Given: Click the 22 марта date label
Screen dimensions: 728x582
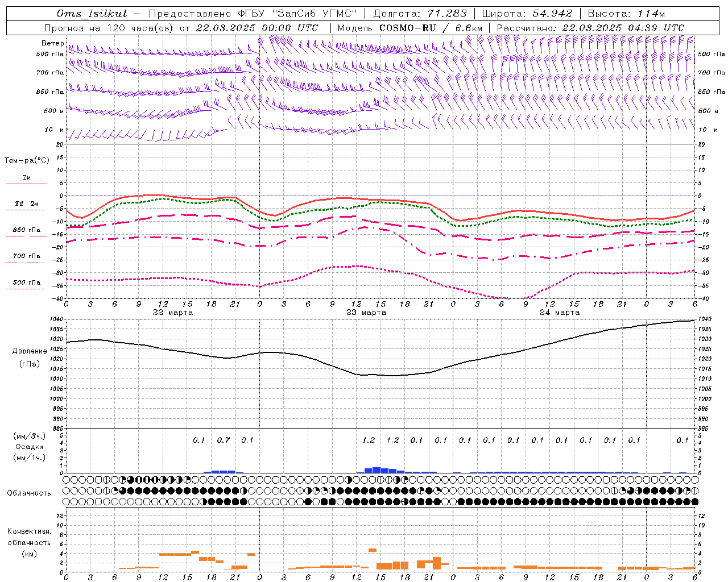Looking at the screenshot, I should 173,313.
